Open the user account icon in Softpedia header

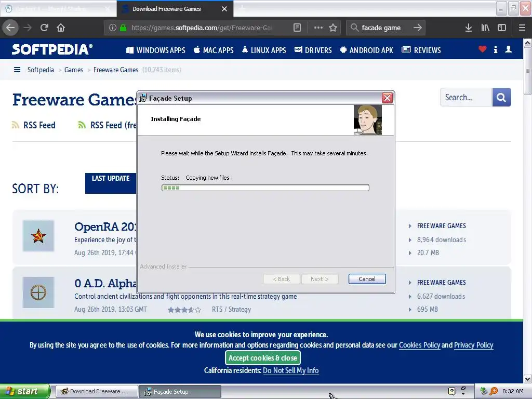point(508,49)
